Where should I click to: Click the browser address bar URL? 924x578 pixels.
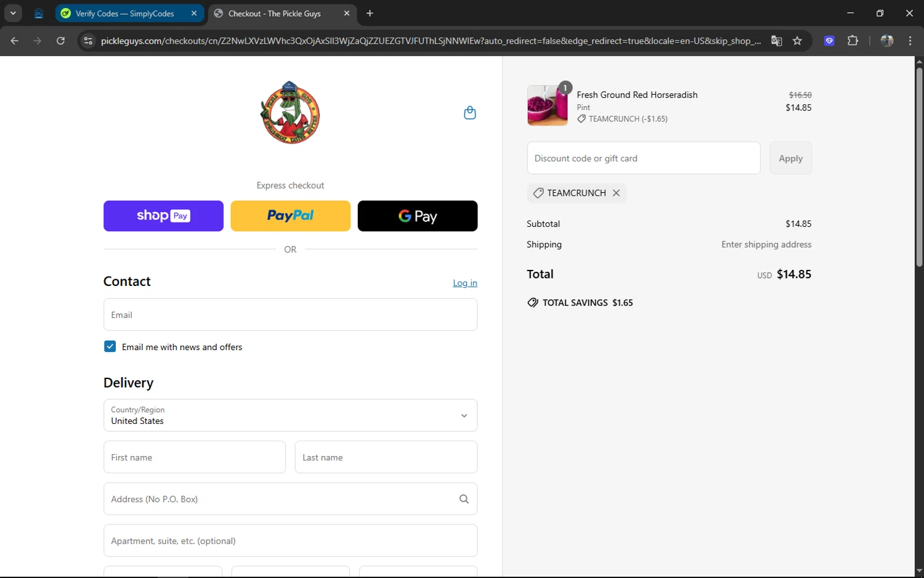pyautogui.click(x=431, y=41)
